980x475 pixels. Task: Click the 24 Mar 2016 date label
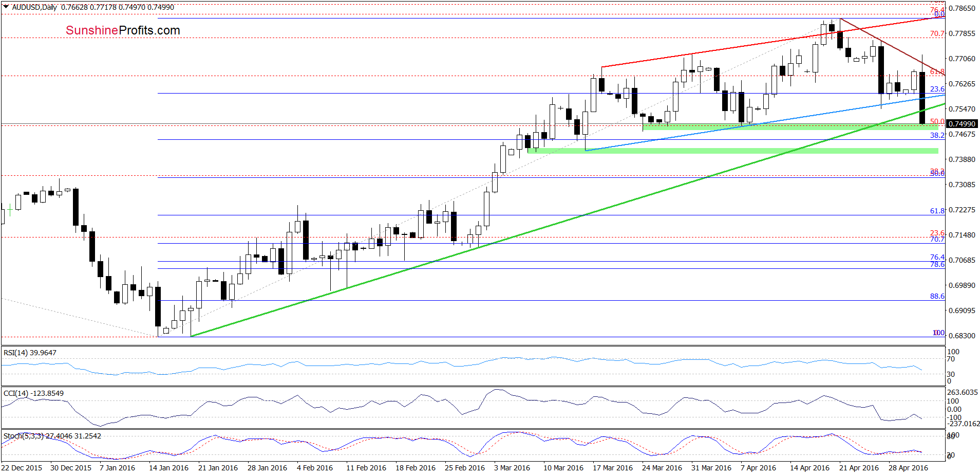point(662,468)
